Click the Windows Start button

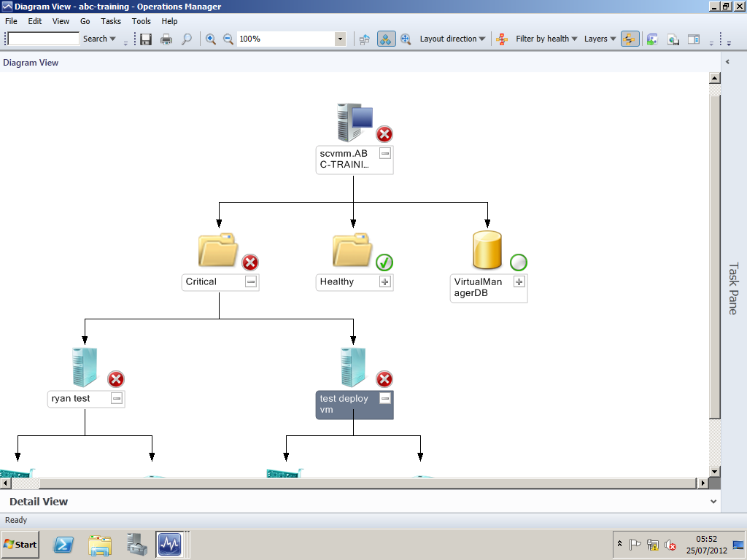20,544
